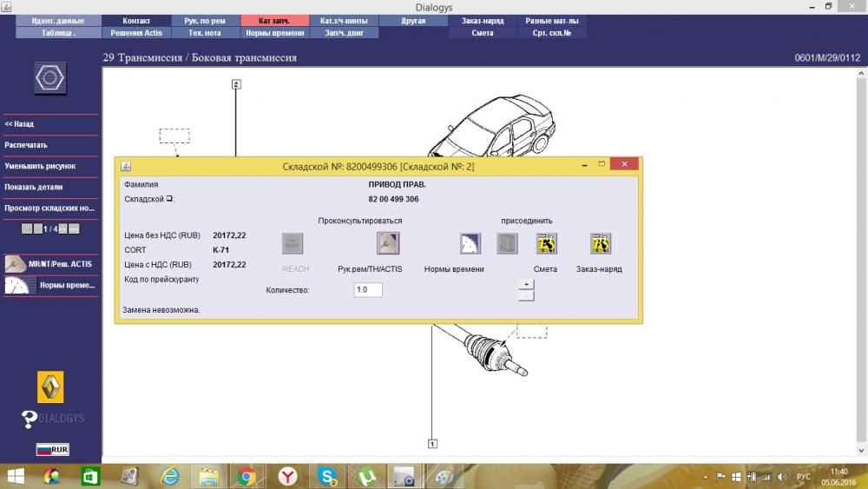The image size is (868, 489).
Task: Click the Renault diamond logo
Action: point(50,387)
